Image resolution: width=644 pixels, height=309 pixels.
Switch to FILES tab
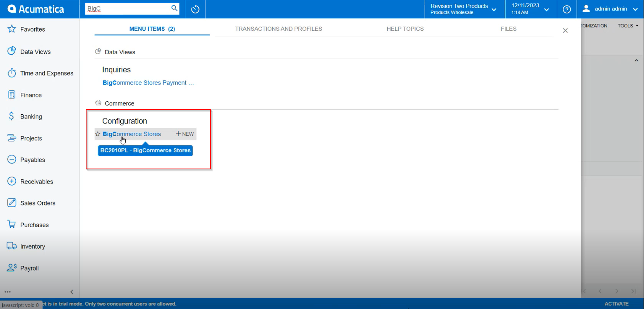pyautogui.click(x=509, y=29)
